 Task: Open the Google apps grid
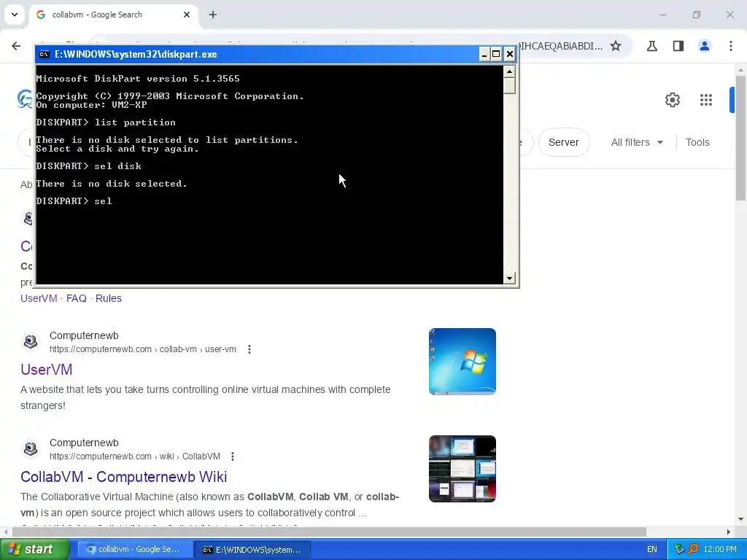(x=706, y=100)
